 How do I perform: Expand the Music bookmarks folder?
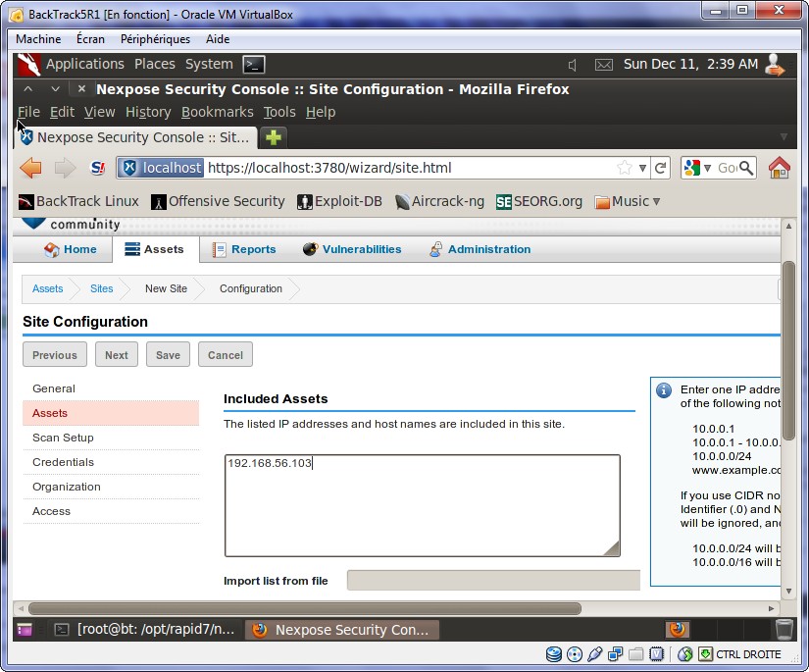pos(627,201)
